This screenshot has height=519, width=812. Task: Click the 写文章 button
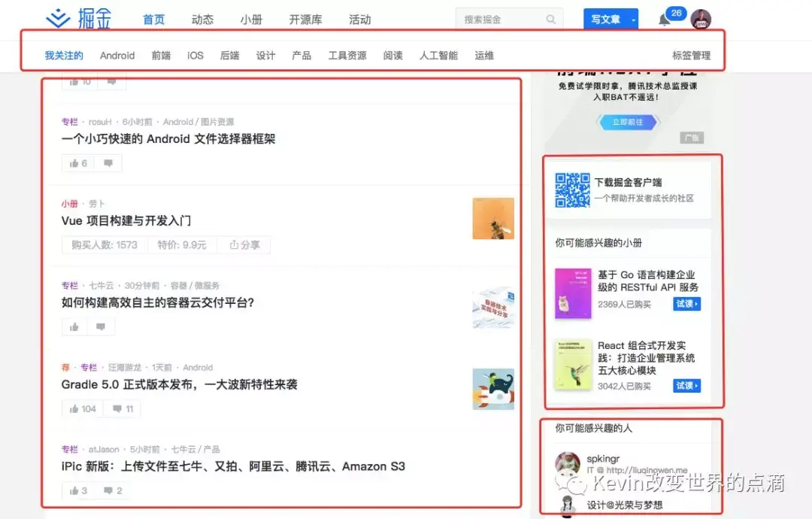[x=605, y=20]
